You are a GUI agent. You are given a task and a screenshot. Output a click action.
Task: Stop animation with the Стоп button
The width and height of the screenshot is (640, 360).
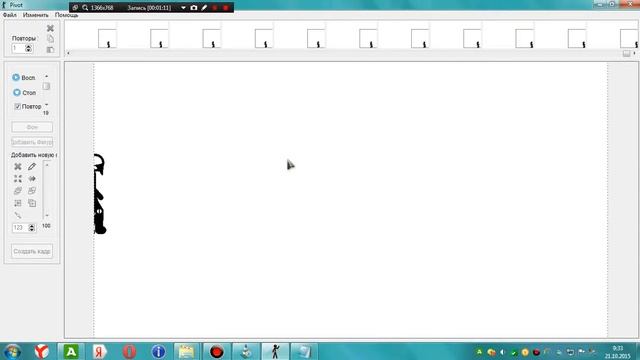click(x=24, y=93)
